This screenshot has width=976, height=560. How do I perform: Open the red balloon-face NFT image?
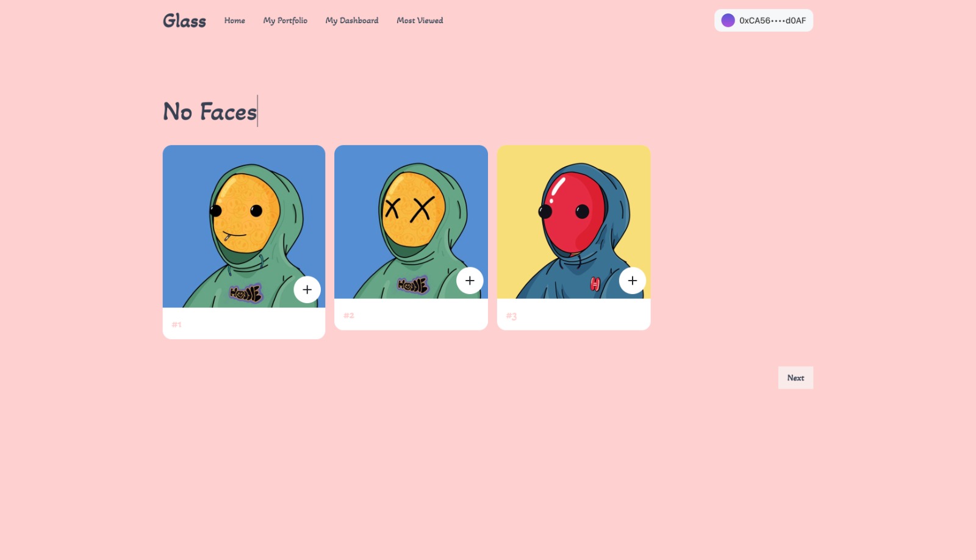click(573, 222)
